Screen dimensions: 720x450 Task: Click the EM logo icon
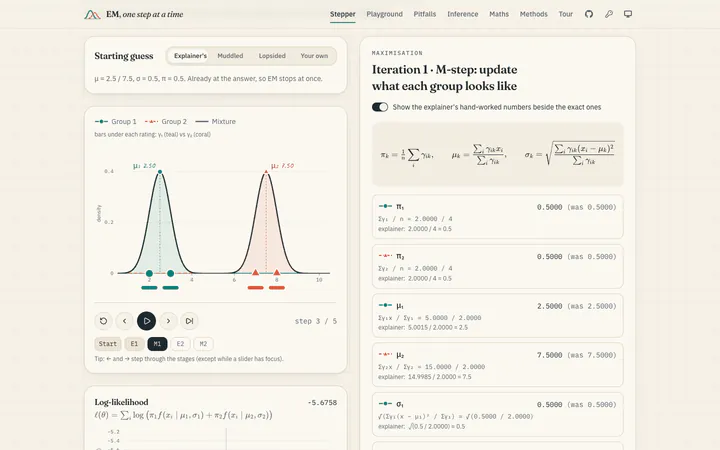[92, 14]
